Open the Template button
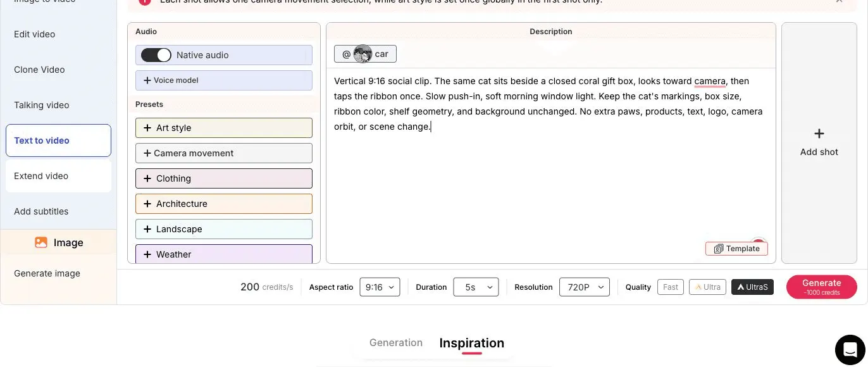 tap(736, 249)
